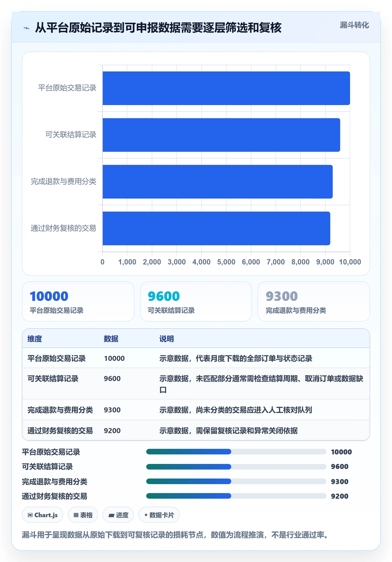This screenshot has width=392, height=562.
Task: Click the main title 从平台原始记录到可申报数据
Action: click(158, 28)
